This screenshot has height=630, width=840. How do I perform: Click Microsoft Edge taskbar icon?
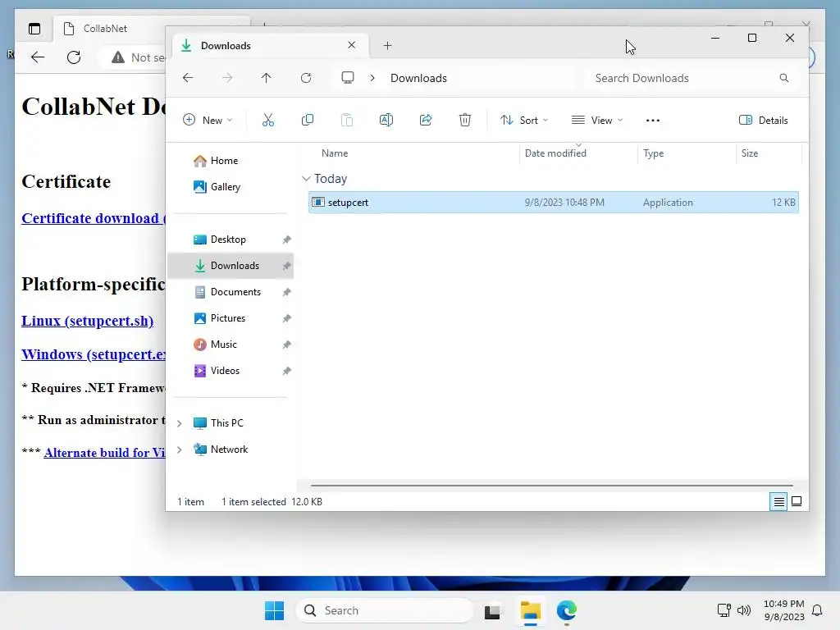coord(566,610)
